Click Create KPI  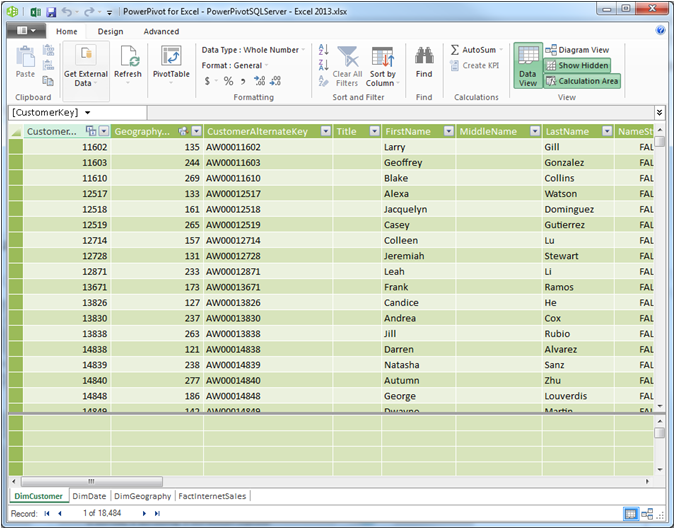(x=474, y=65)
